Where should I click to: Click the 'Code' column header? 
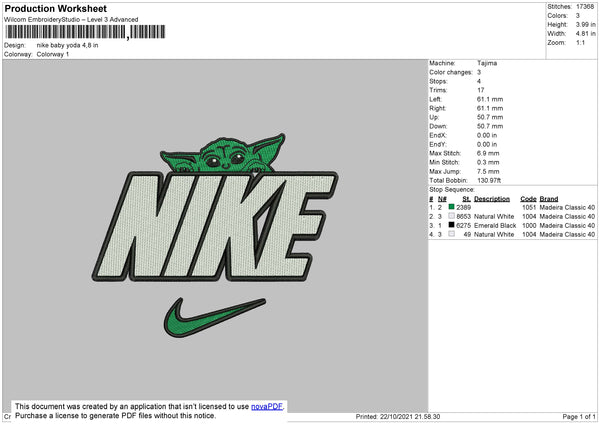[x=528, y=199]
